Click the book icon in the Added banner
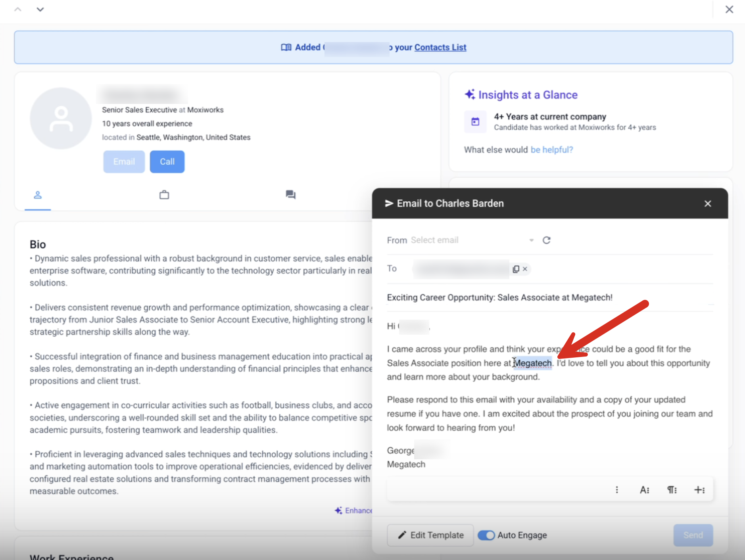 tap(286, 47)
